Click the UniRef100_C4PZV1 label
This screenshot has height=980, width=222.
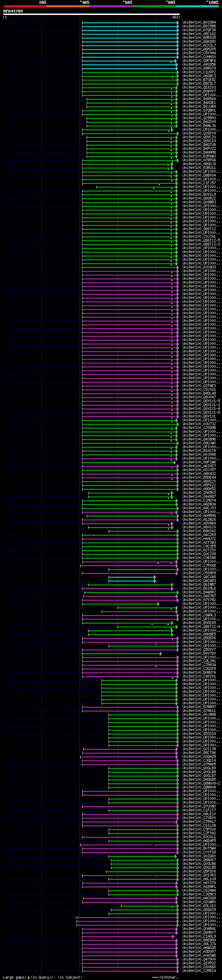(x=199, y=677)
